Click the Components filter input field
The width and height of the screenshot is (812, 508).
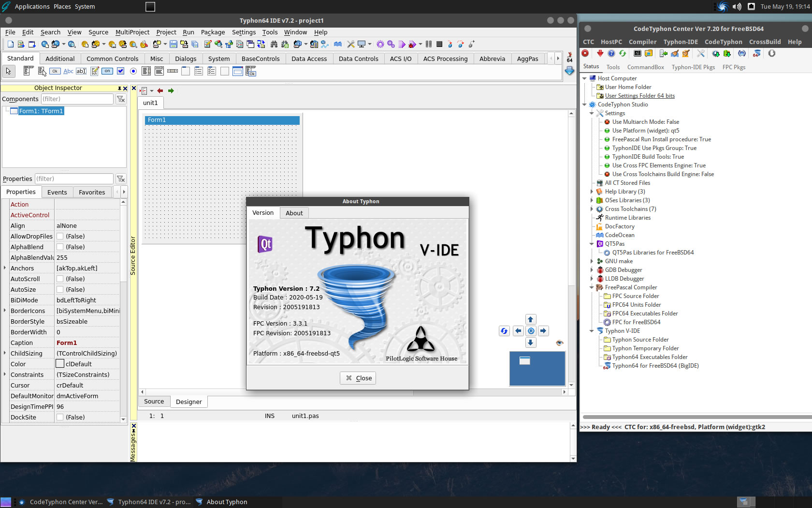[x=77, y=99]
